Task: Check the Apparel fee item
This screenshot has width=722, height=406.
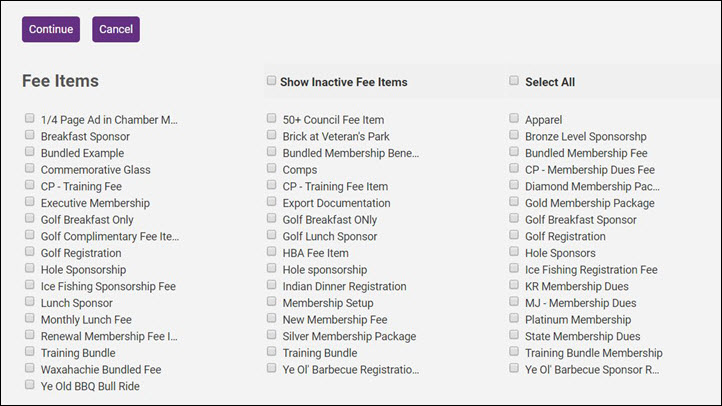Action: 514,118
